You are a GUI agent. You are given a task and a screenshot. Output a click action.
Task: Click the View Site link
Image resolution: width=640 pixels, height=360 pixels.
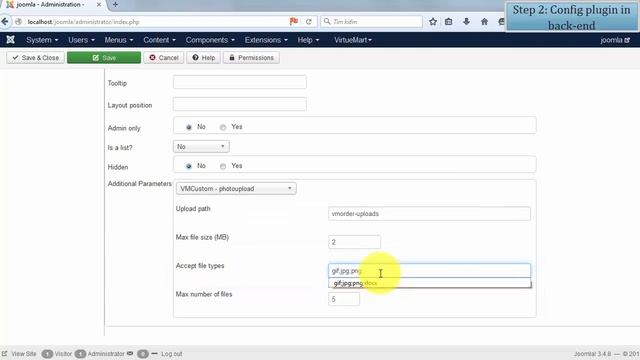pyautogui.click(x=24, y=353)
